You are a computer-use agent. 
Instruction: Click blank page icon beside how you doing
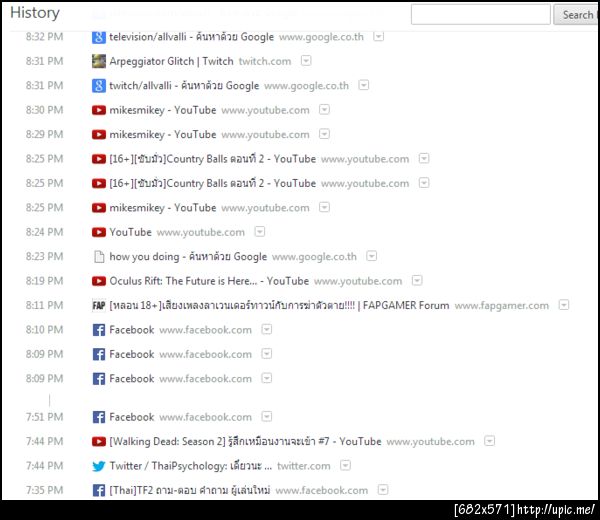pyautogui.click(x=99, y=257)
